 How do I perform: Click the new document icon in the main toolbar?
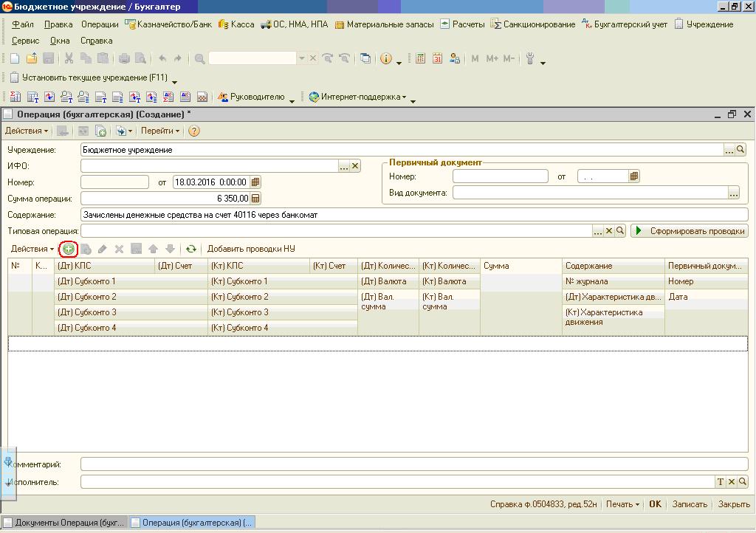[x=15, y=59]
